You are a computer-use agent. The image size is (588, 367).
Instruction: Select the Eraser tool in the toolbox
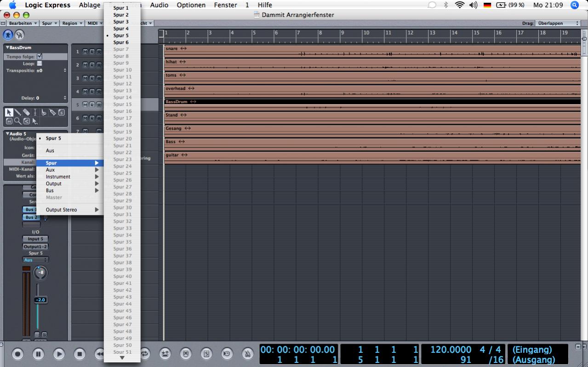tap(26, 113)
